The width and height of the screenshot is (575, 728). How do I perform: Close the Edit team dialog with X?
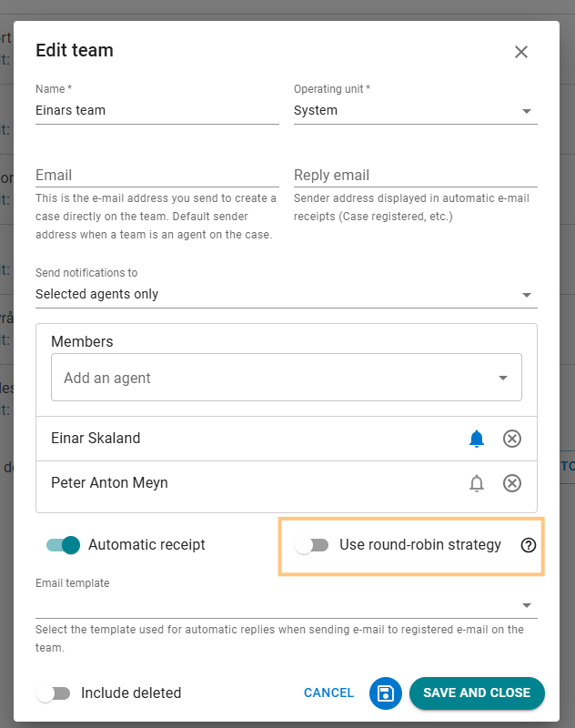pyautogui.click(x=521, y=52)
